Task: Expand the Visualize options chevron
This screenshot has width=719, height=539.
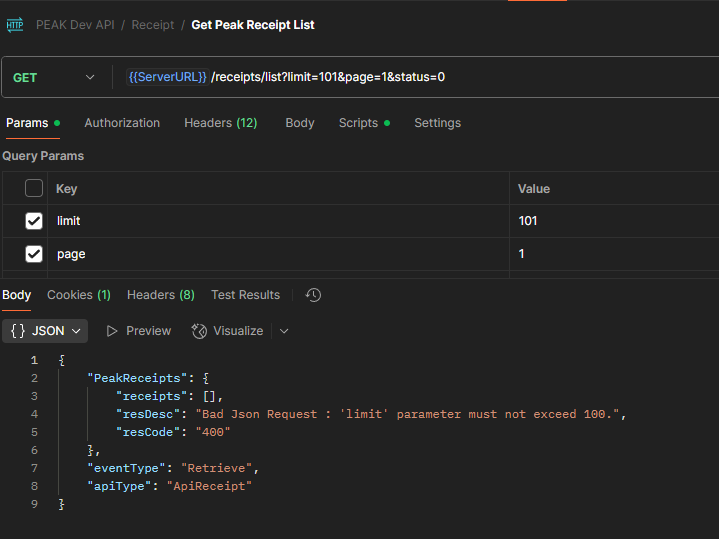Action: [284, 331]
